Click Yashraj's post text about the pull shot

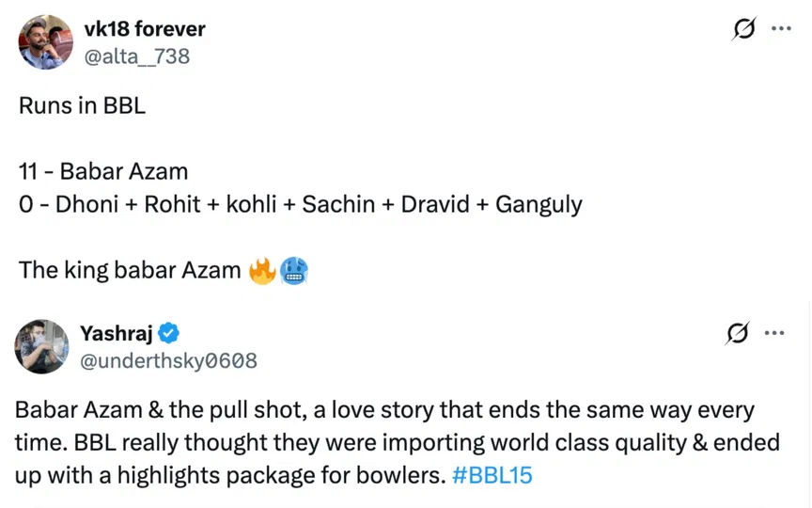[x=385, y=412]
